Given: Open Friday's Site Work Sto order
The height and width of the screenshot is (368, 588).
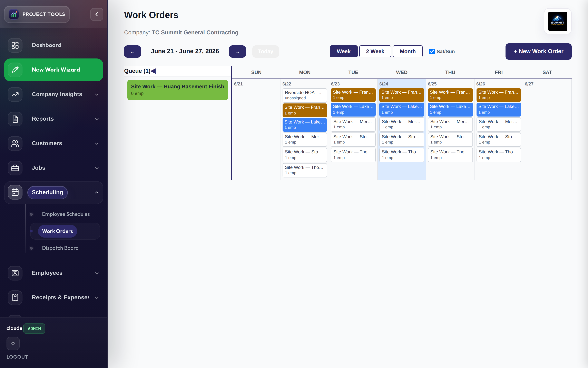Looking at the screenshot, I should coord(499,139).
